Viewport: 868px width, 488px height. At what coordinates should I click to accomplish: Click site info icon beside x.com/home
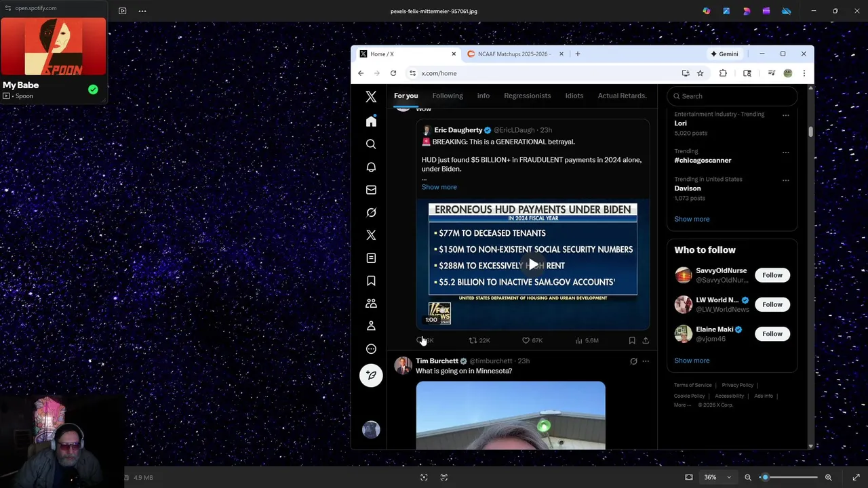pyautogui.click(x=412, y=73)
